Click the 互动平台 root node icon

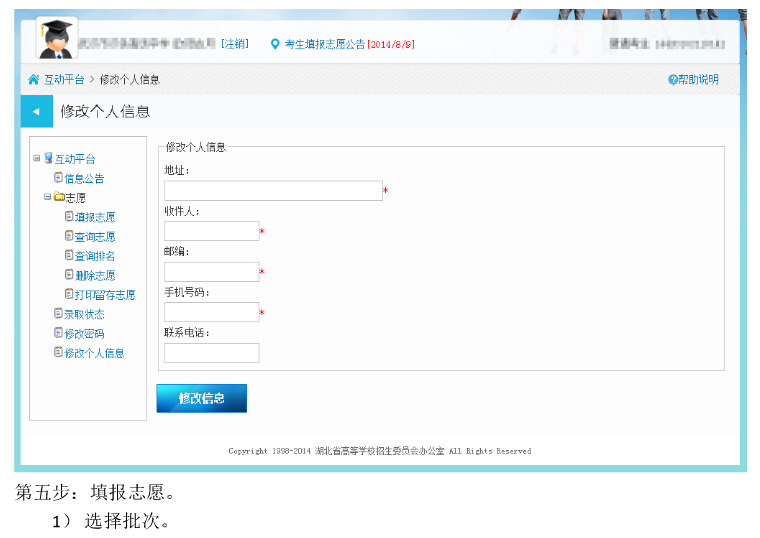tap(48, 158)
